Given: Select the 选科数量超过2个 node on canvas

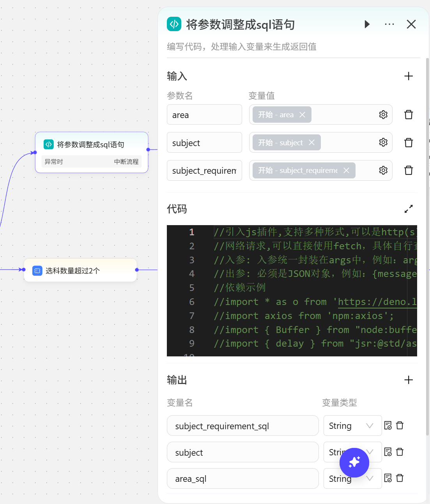Looking at the screenshot, I should 80,270.
